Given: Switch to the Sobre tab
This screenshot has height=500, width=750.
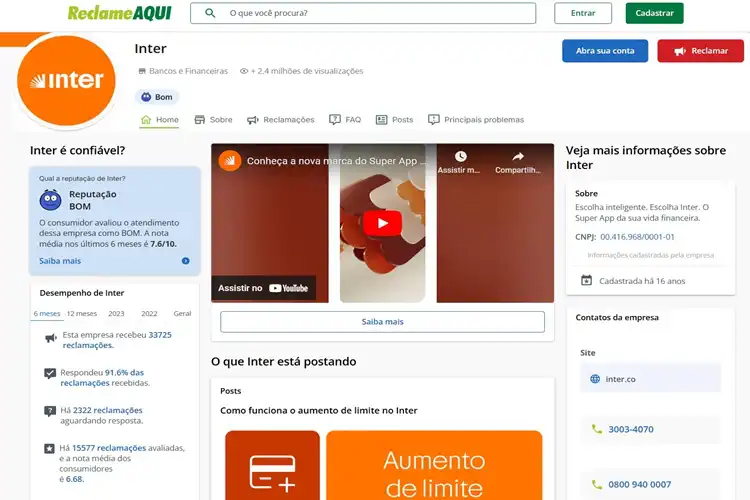Looking at the screenshot, I should 213,120.
